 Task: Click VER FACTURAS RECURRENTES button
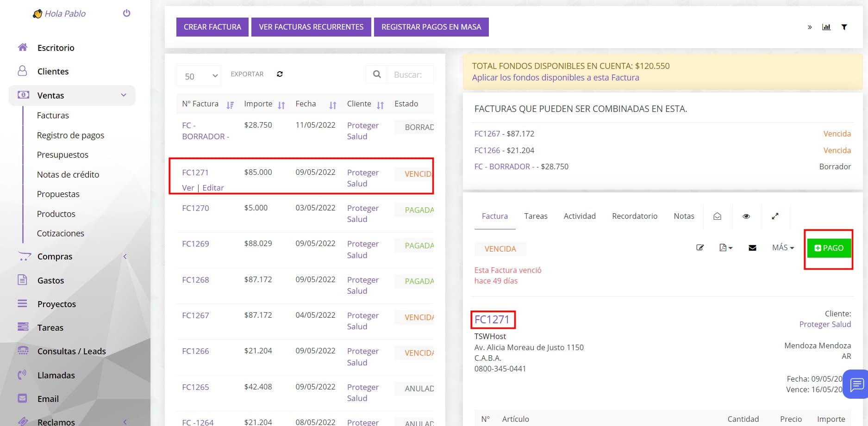(311, 27)
